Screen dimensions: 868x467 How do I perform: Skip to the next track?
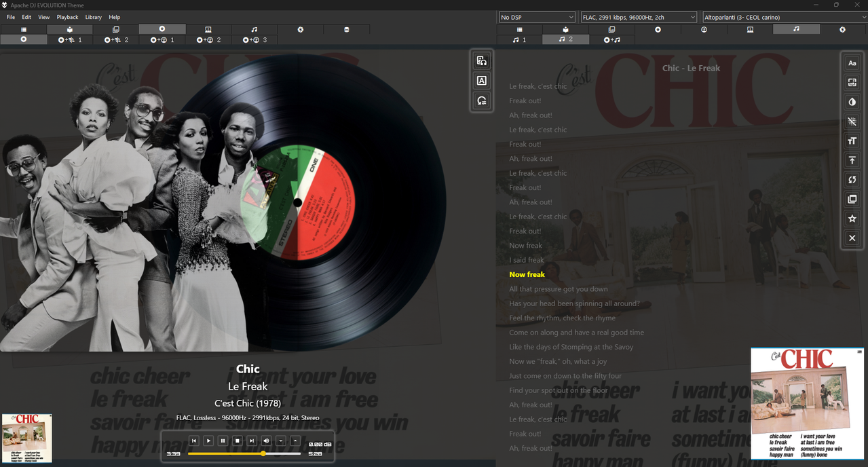point(252,441)
